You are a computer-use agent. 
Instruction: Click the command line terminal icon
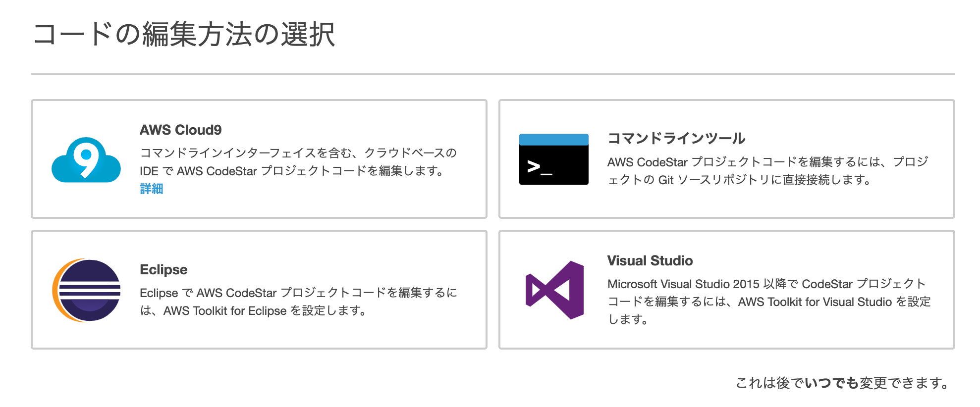[x=554, y=159]
